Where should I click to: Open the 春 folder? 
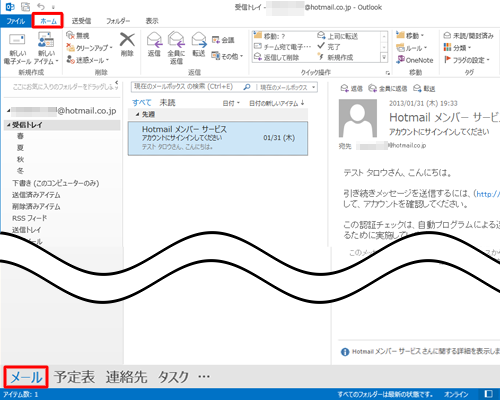(x=21, y=136)
